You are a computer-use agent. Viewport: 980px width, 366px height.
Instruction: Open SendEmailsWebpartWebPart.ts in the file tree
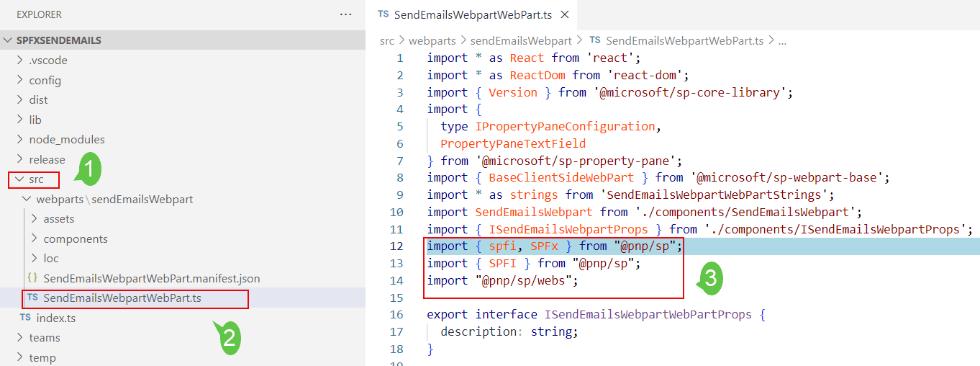tap(122, 298)
